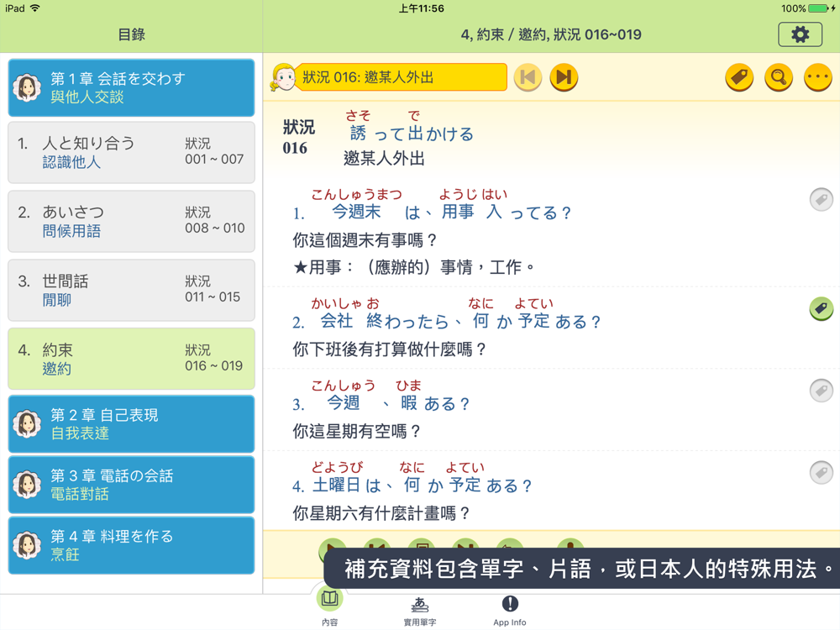Collapse chapter 第1章 会話を交わす
Viewport: 840px width, 630px height.
(131, 88)
